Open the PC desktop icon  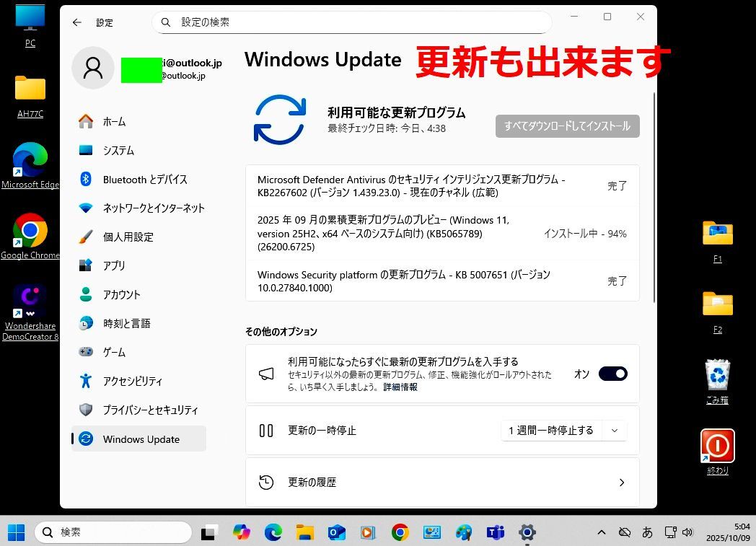point(30,25)
